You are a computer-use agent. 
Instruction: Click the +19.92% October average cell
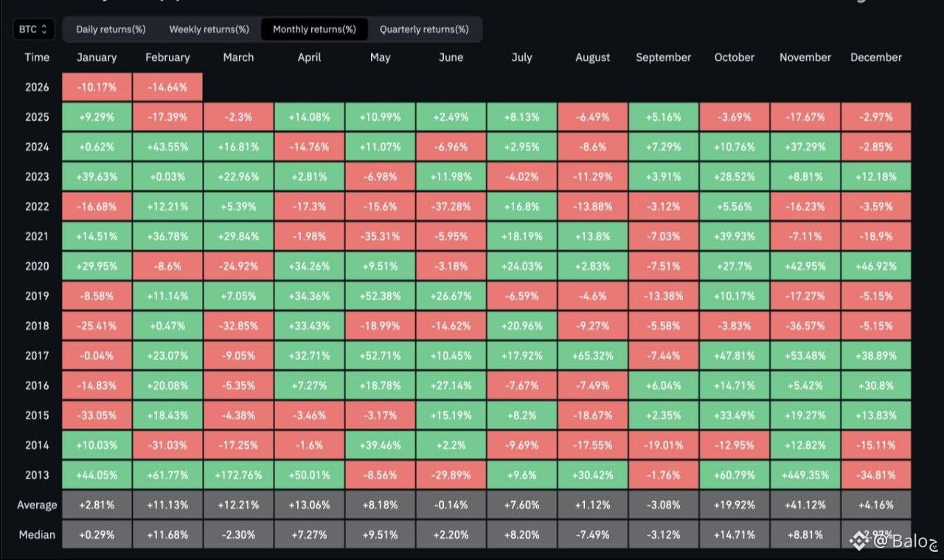(x=735, y=505)
